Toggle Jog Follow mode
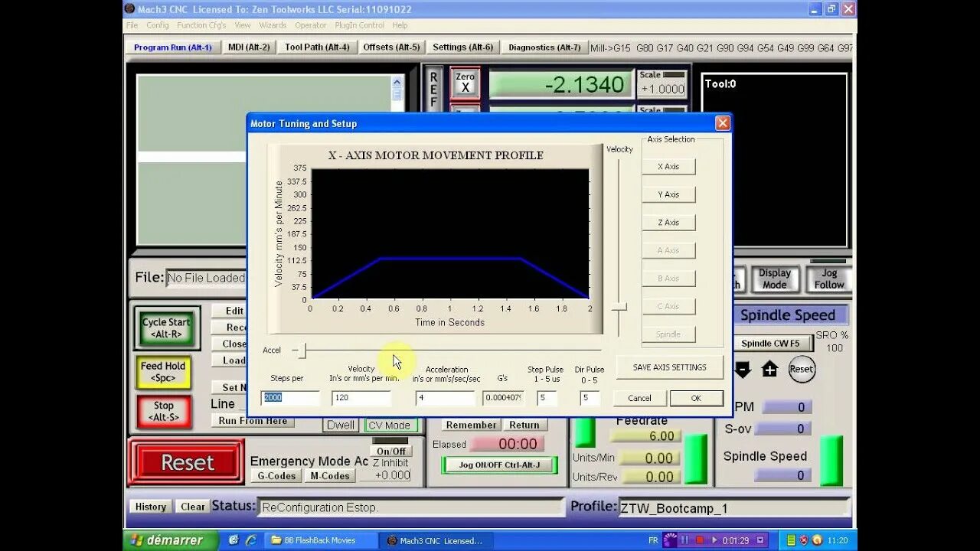This screenshot has height=551, width=980. point(829,279)
